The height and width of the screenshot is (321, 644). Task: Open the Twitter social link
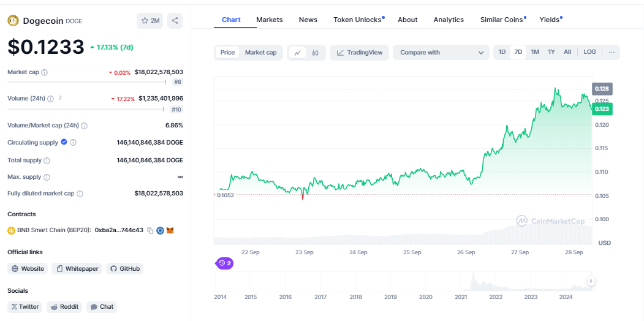pos(25,307)
